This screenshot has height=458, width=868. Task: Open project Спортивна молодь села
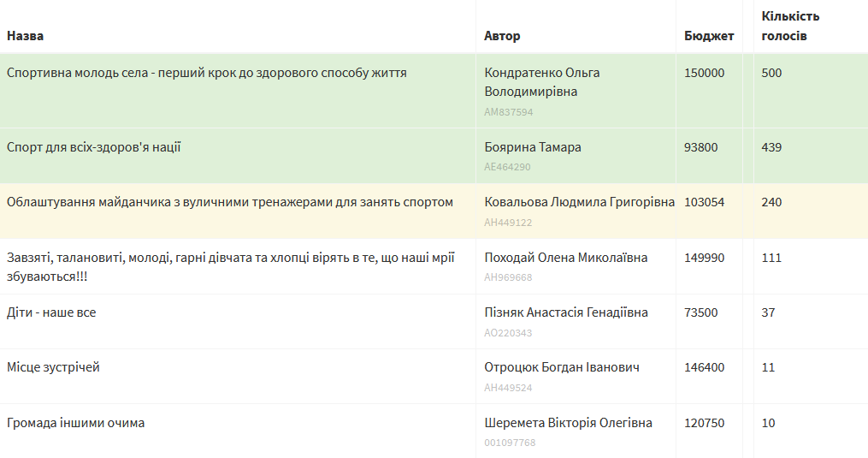click(x=206, y=73)
